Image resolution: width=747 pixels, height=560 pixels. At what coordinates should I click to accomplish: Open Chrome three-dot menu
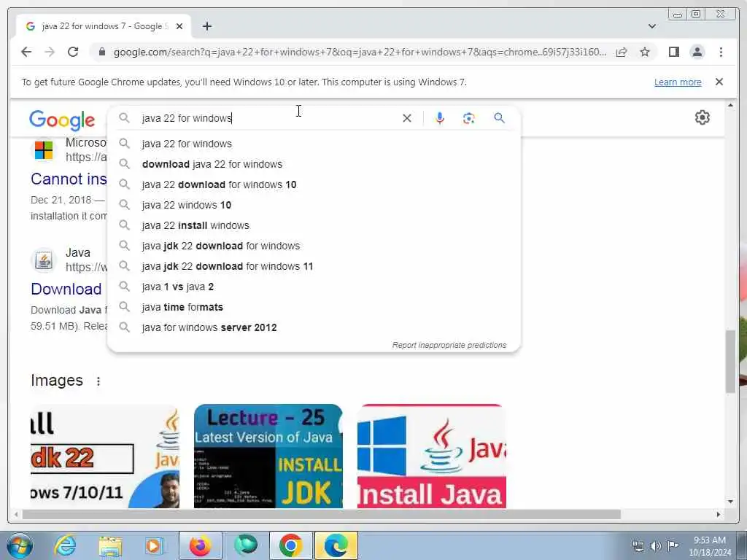[721, 52]
